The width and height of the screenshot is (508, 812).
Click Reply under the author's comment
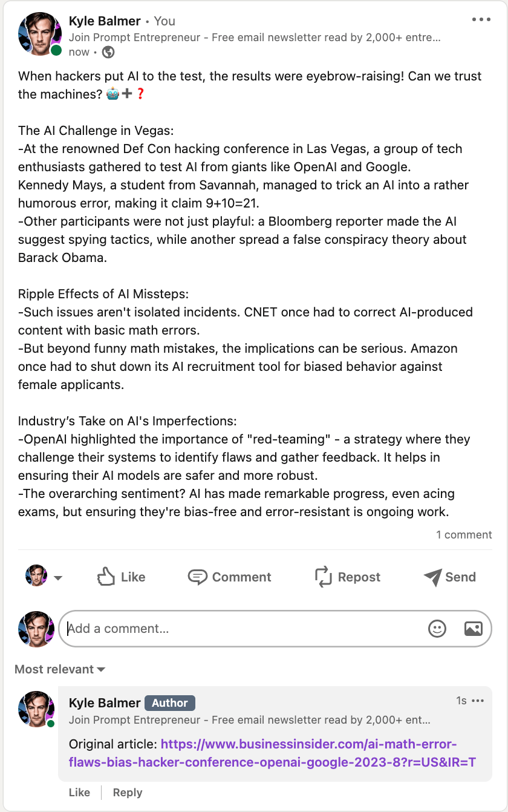point(127,793)
